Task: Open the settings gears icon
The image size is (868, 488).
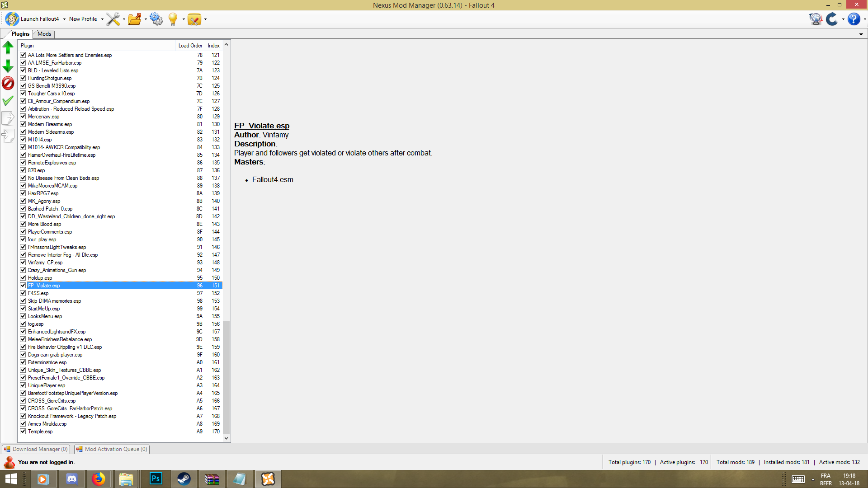Action: (156, 19)
